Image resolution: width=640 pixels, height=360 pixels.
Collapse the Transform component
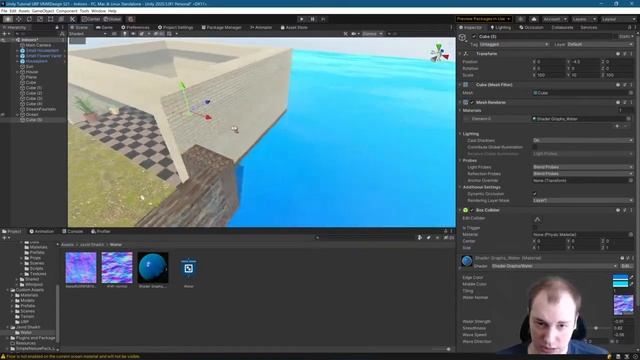click(460, 53)
